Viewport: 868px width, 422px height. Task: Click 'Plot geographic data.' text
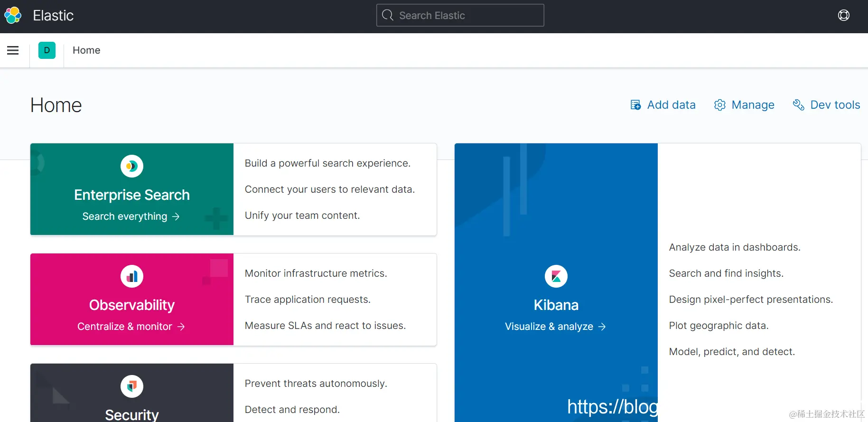click(x=719, y=326)
